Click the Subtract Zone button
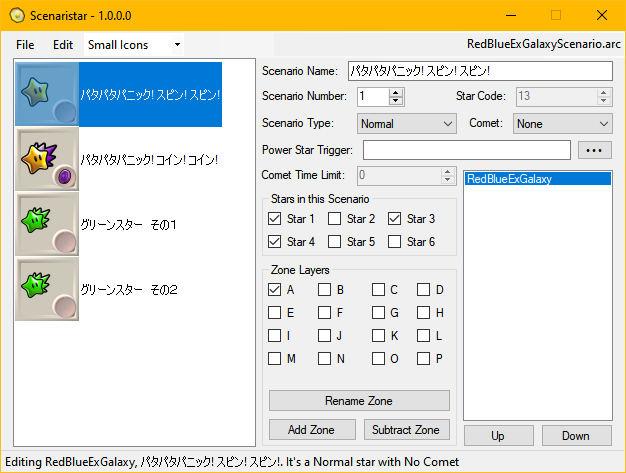This screenshot has width=626, height=473. pos(406,429)
